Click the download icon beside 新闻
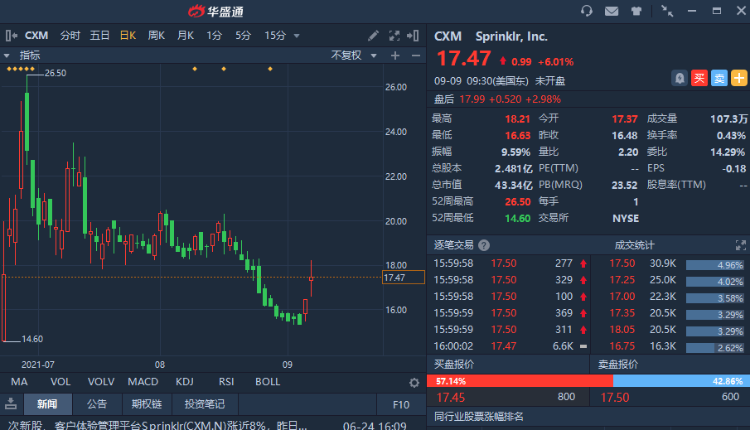The image size is (750, 430). 11,404
